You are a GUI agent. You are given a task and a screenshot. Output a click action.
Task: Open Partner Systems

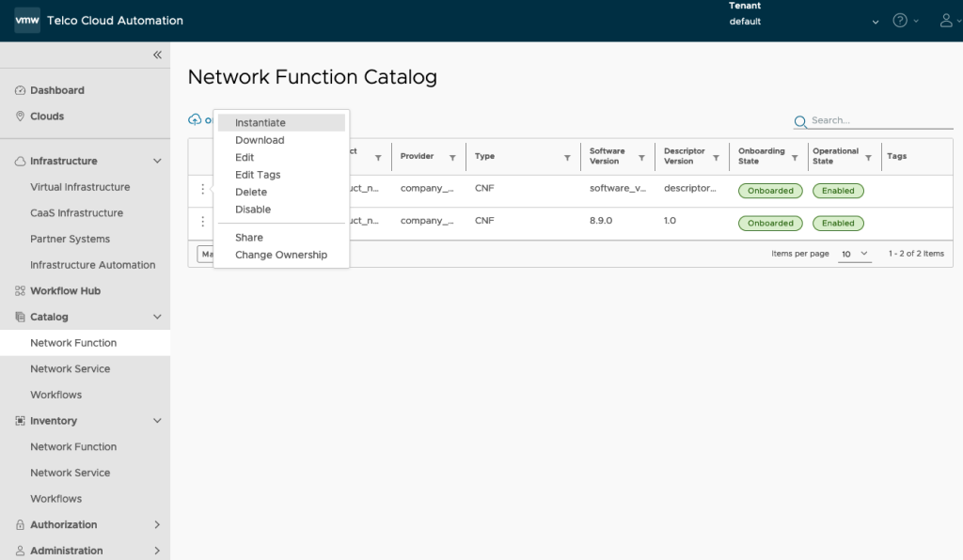coord(70,239)
